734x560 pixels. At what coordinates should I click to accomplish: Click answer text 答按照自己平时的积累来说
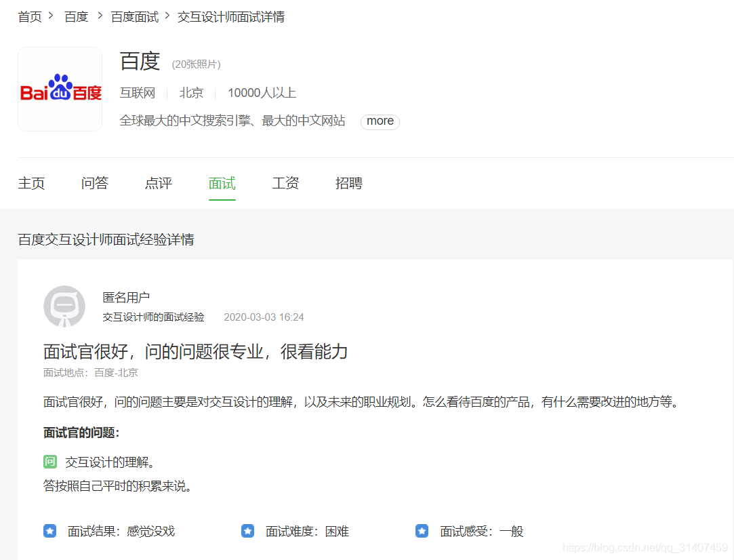117,486
